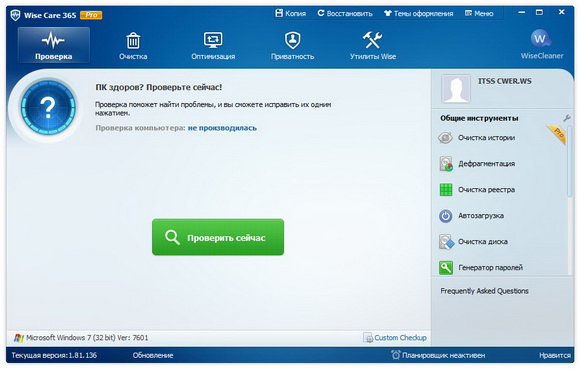Maximize the Wise Care 365 window

coord(539,12)
